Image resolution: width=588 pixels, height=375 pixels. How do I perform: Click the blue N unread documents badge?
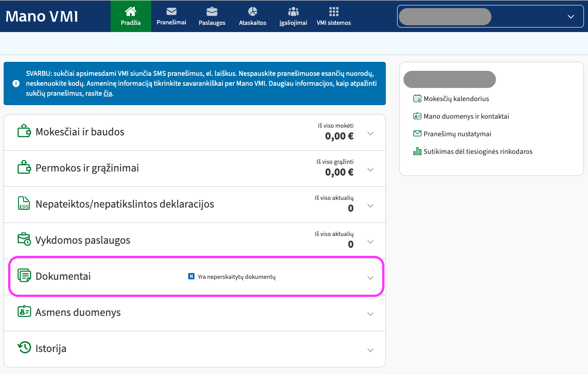click(x=191, y=276)
